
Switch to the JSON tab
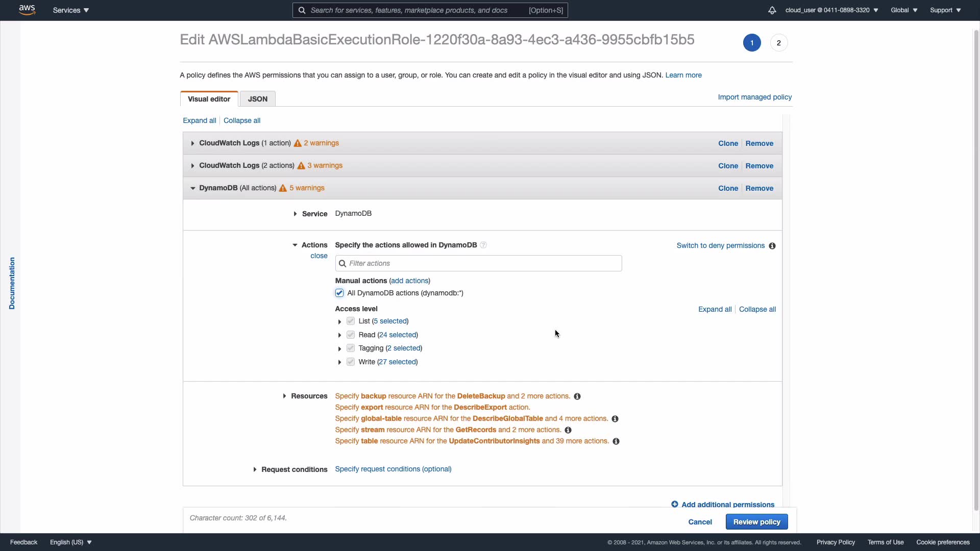(x=257, y=99)
